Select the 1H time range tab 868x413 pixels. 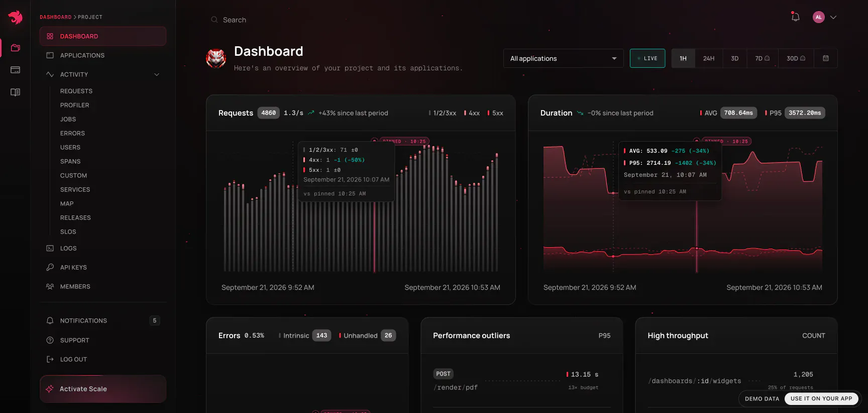[x=683, y=58]
